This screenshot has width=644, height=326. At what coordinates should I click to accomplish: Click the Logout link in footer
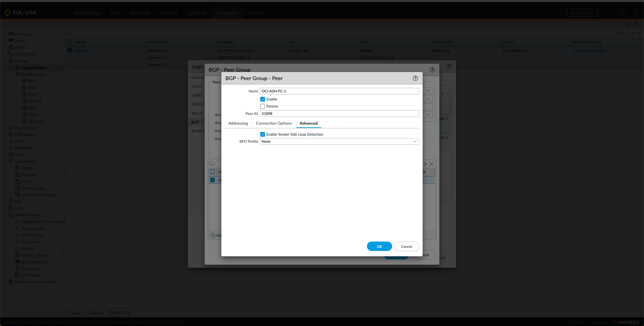pyautogui.click(x=25, y=322)
